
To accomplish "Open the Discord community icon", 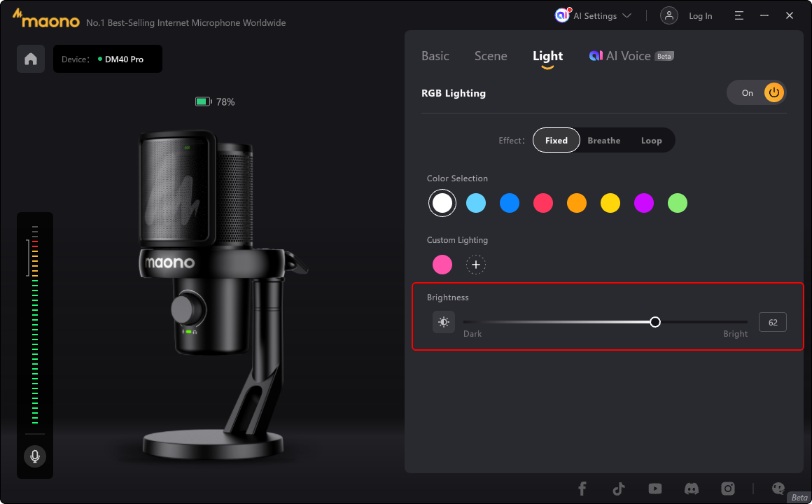I will click(692, 489).
